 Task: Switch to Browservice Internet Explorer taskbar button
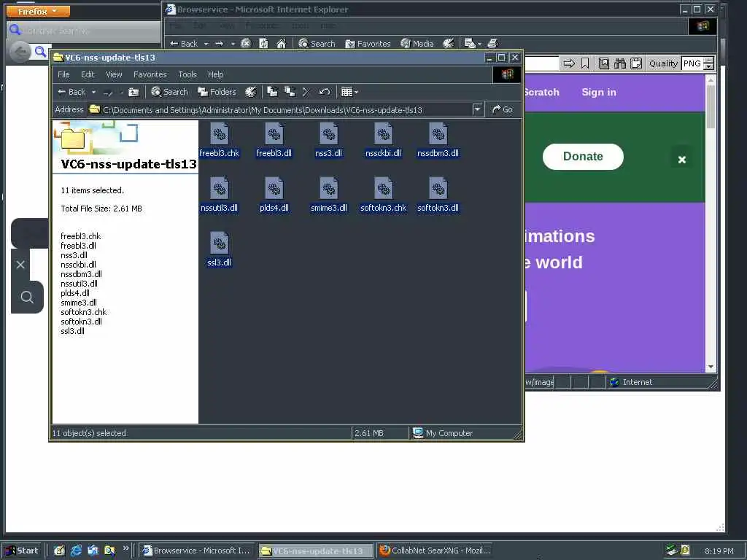point(197,551)
